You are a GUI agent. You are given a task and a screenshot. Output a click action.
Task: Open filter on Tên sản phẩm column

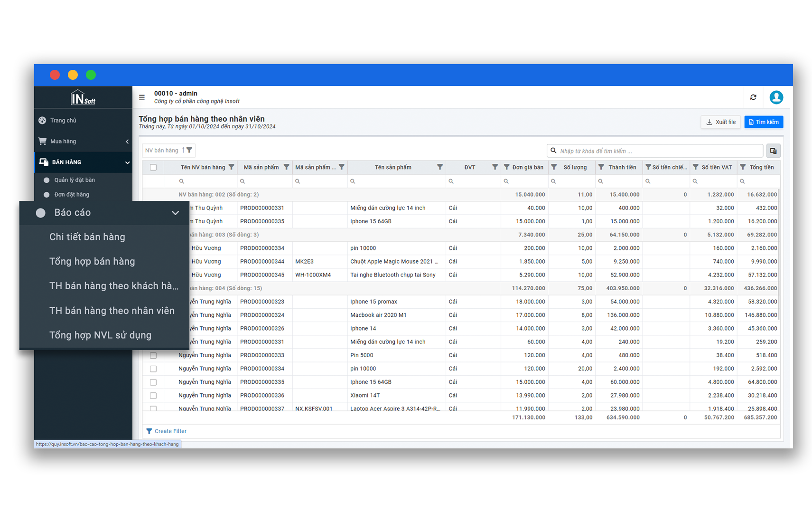point(440,167)
